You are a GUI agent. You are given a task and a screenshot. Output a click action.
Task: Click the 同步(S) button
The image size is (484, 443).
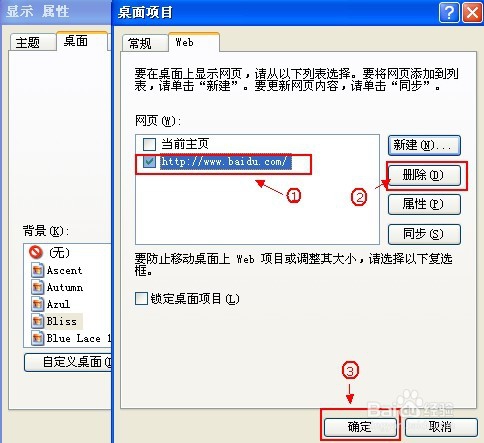point(424,234)
